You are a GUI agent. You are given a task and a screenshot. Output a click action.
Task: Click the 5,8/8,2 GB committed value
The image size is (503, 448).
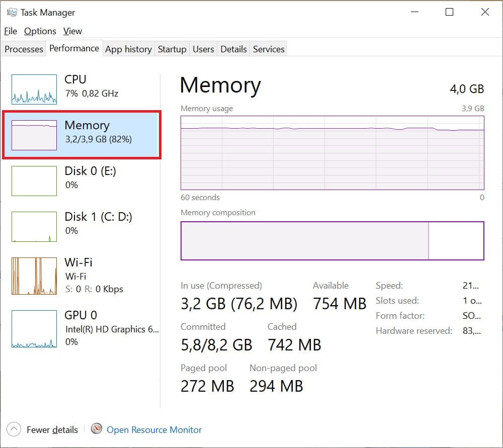click(x=216, y=345)
